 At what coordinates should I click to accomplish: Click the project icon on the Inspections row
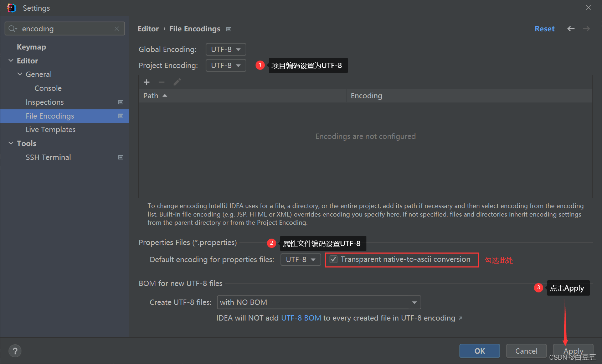tap(121, 102)
